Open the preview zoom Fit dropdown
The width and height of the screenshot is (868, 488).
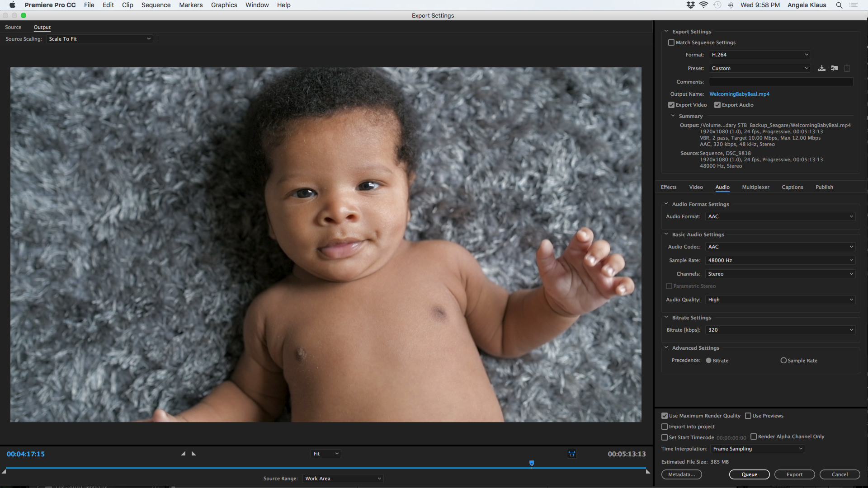point(325,454)
